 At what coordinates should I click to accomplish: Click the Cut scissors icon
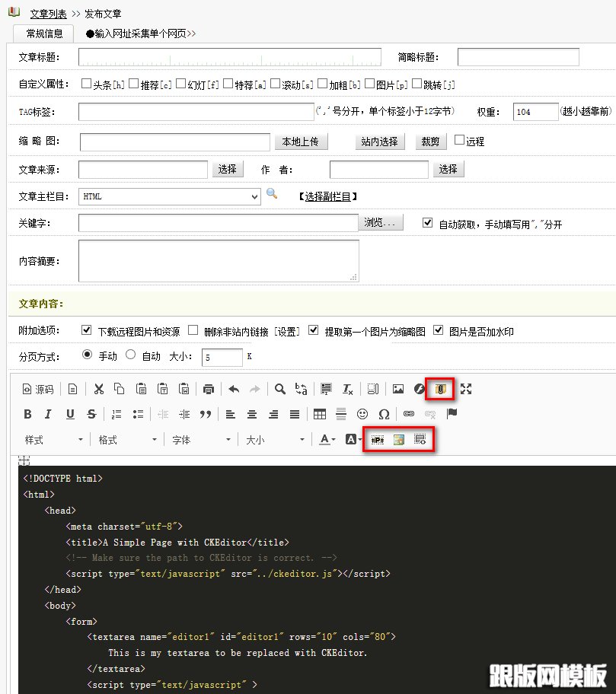tap(99, 389)
